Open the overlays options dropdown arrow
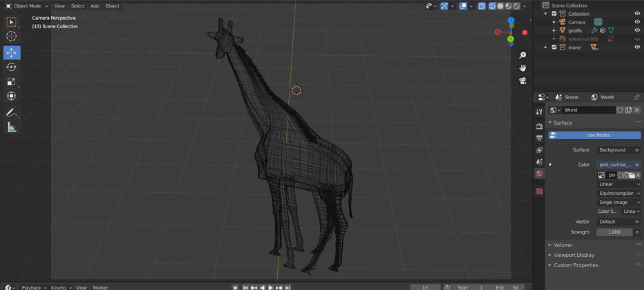Viewport: 644px width, 290px height. pyautogui.click(x=471, y=6)
